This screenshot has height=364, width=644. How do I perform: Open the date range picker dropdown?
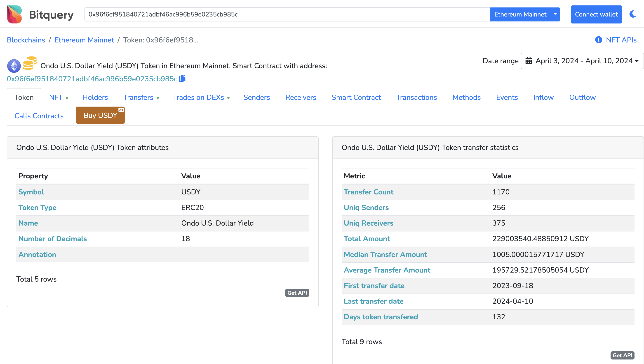[x=582, y=61]
